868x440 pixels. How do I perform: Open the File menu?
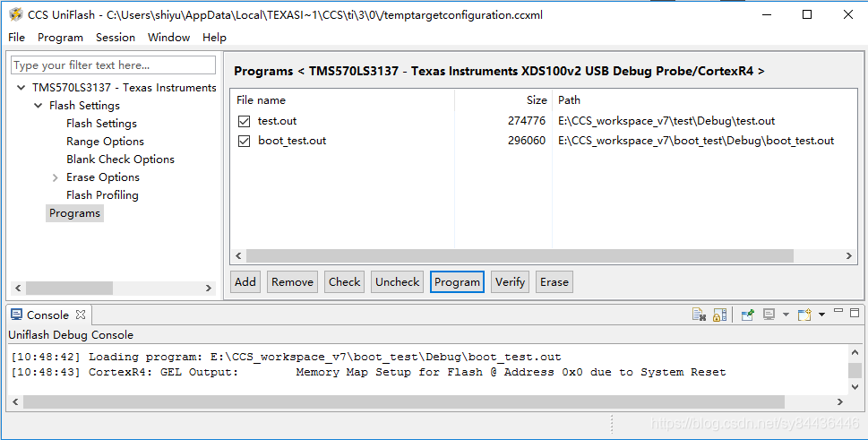click(x=17, y=37)
